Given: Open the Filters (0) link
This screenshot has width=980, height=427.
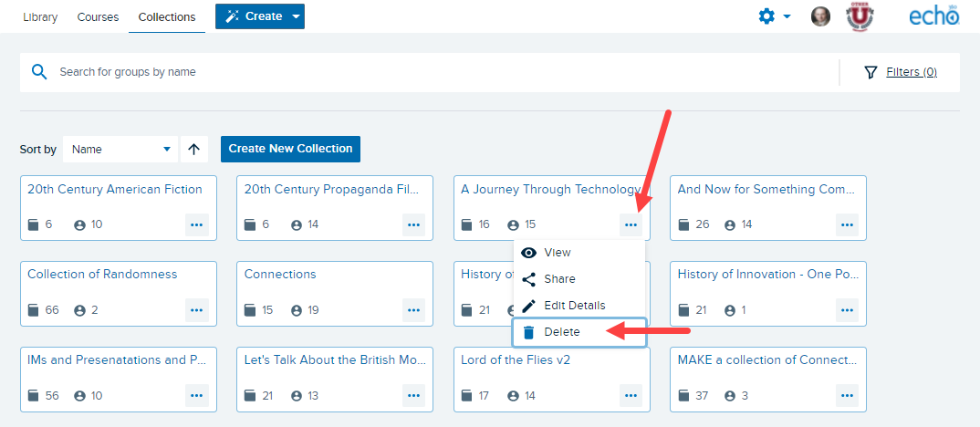Looking at the screenshot, I should pos(912,72).
